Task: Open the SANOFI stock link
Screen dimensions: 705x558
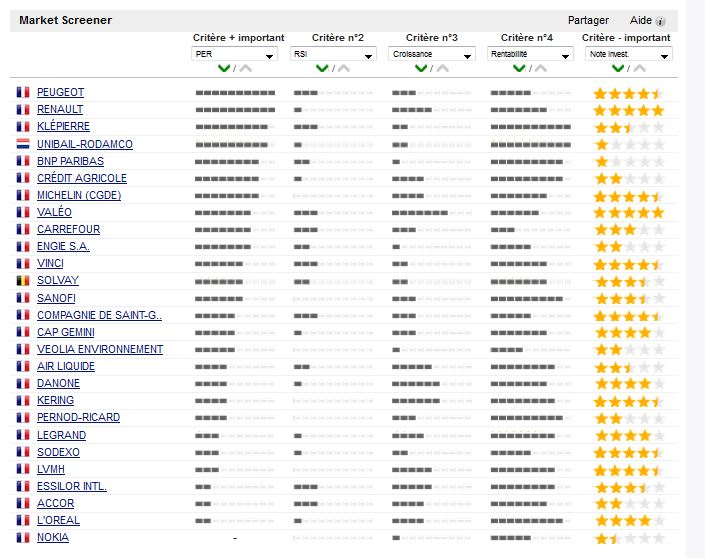Action: 56,298
